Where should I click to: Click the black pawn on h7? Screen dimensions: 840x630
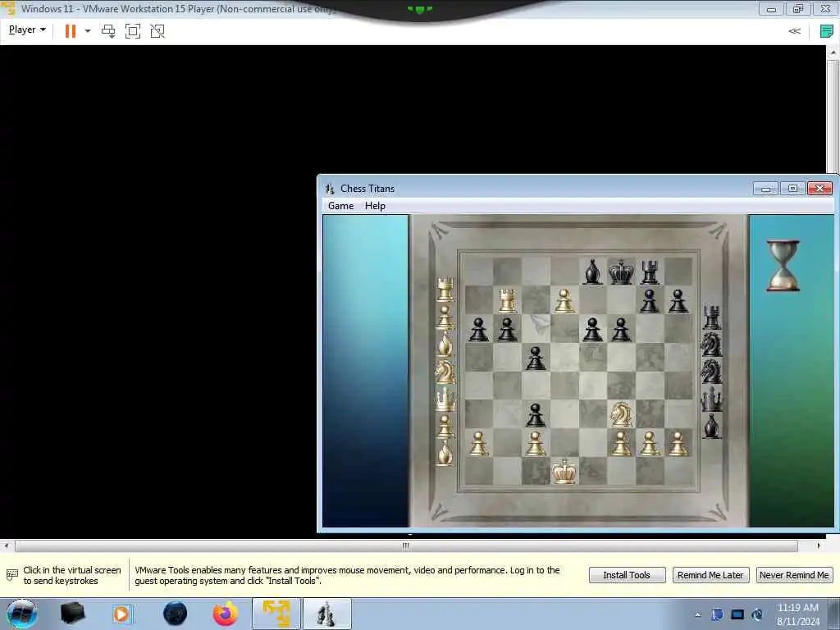tap(678, 300)
